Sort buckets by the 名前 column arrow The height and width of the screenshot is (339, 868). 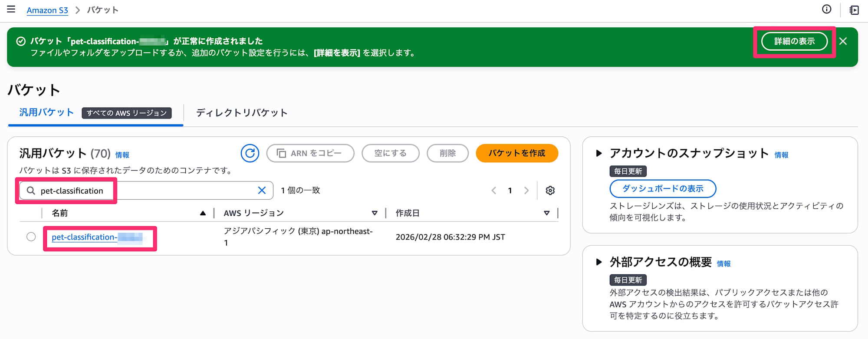[203, 213]
